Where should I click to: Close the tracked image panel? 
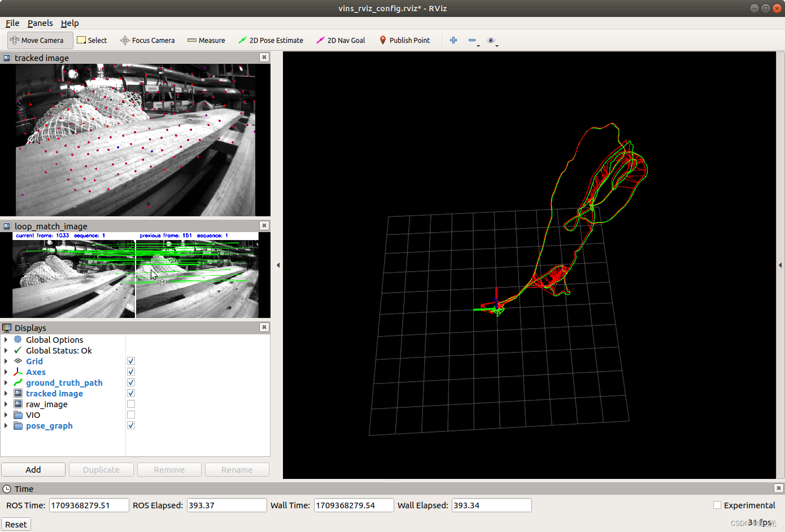point(264,57)
